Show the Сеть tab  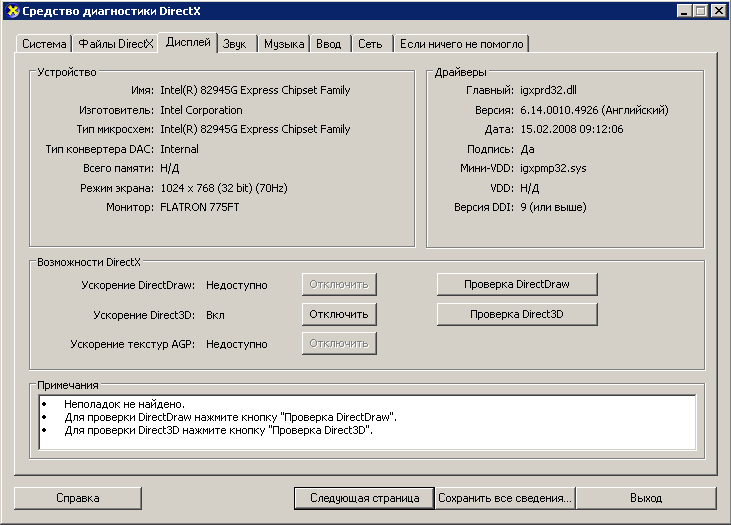pyautogui.click(x=370, y=44)
